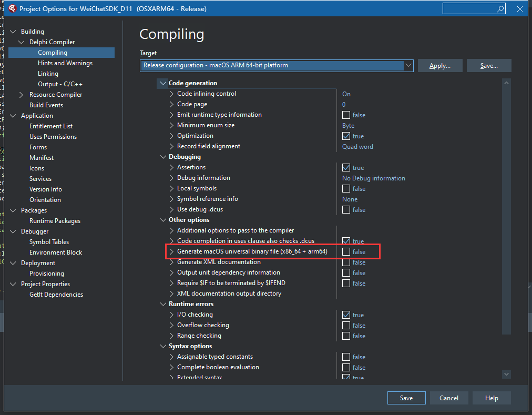The width and height of the screenshot is (532, 415).
Task: Open Uses Permissions page
Action: coord(53,137)
